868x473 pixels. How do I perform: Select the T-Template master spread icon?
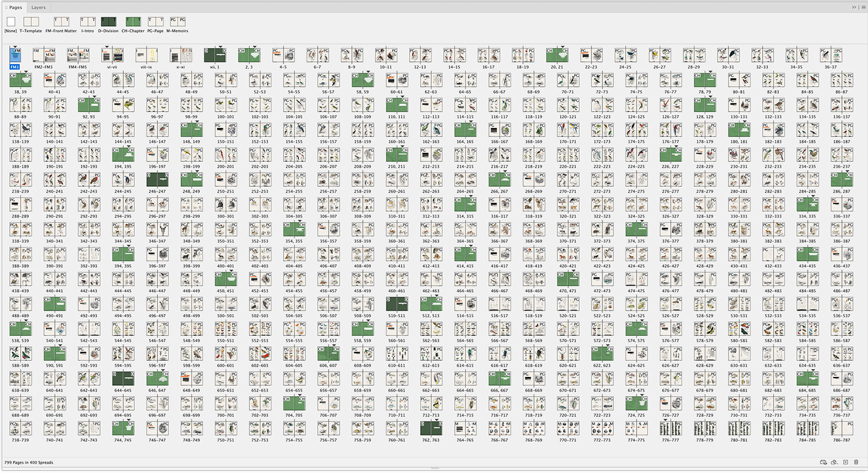point(31,22)
